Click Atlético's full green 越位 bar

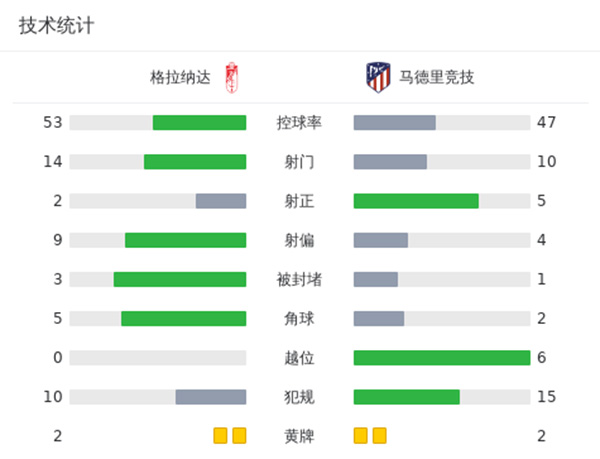click(x=442, y=358)
